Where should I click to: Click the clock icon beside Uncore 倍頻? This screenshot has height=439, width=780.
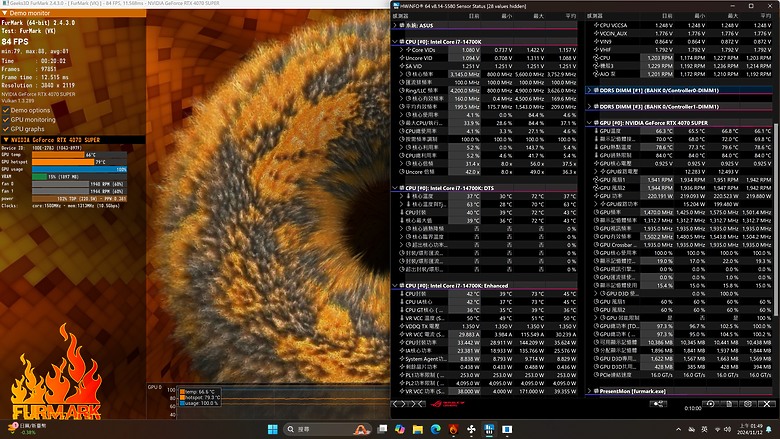[x=402, y=172]
